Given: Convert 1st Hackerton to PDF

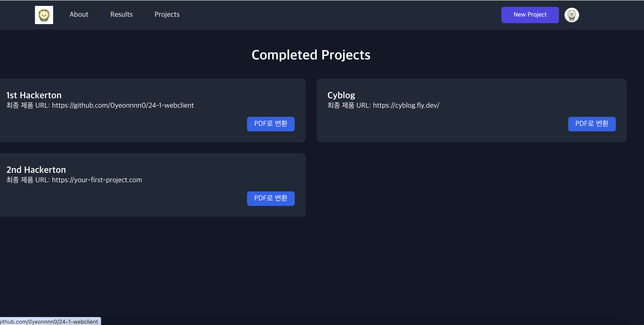Looking at the screenshot, I should point(270,124).
